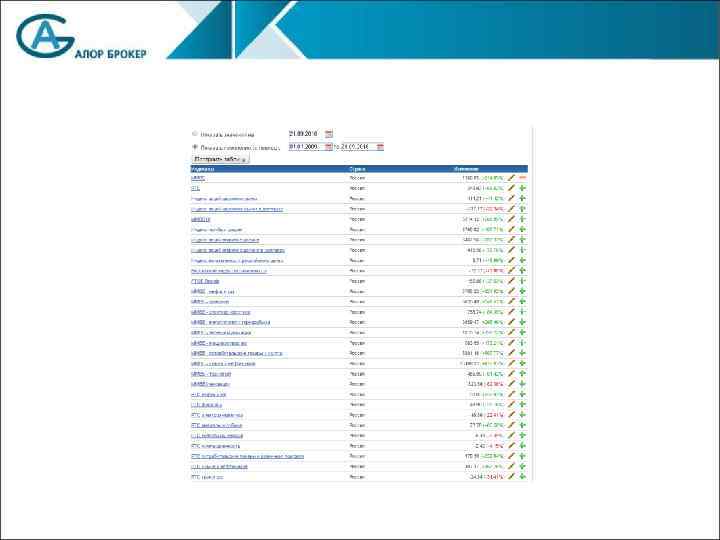Click the orange minus icon in ММВБ row
Screen dimensions: 720x540
pos(523,178)
